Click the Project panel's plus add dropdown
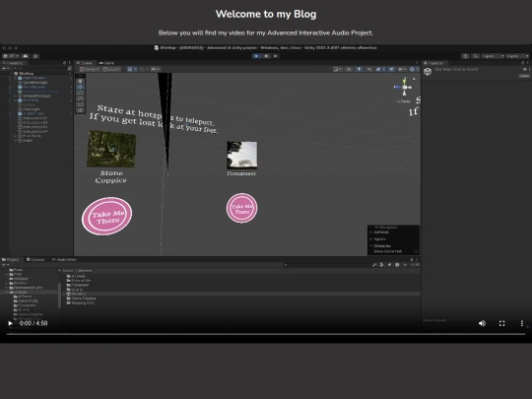Viewport: 532px width, 399px height. coord(6,265)
